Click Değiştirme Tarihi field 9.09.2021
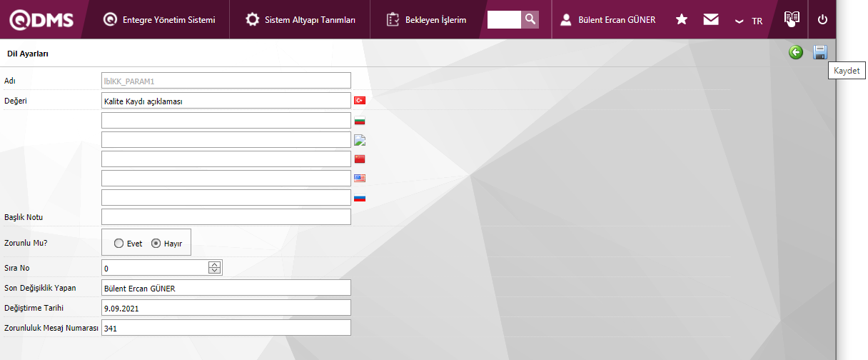The width and height of the screenshot is (868, 360). tap(226, 307)
